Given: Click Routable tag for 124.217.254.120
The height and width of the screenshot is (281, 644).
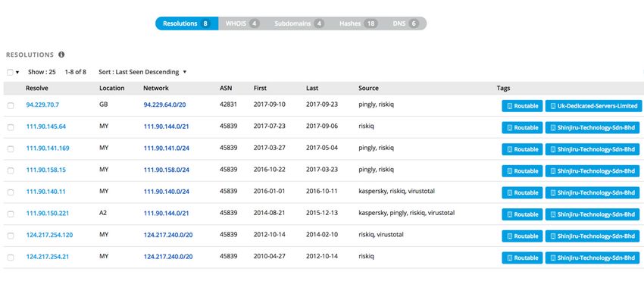Looking at the screenshot, I should click(522, 236).
